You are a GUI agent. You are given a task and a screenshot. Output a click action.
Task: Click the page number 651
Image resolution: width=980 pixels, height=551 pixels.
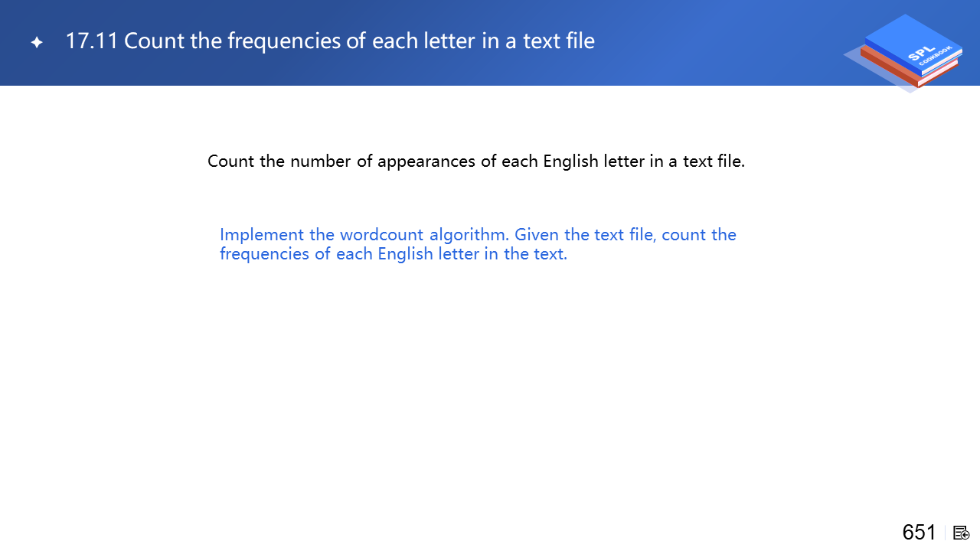(x=919, y=532)
